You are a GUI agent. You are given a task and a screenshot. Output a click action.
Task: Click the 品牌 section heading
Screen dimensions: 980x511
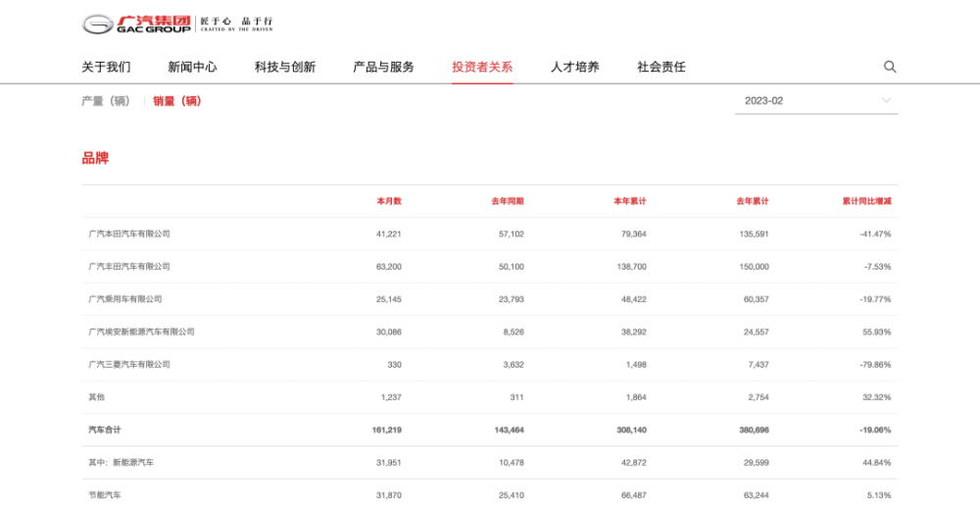[x=95, y=158]
